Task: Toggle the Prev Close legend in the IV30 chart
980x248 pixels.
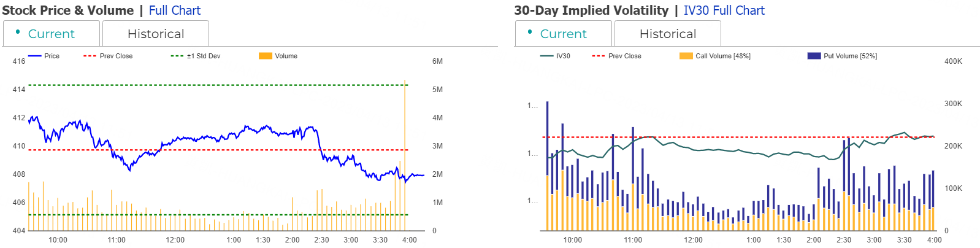Action: pyautogui.click(x=598, y=56)
